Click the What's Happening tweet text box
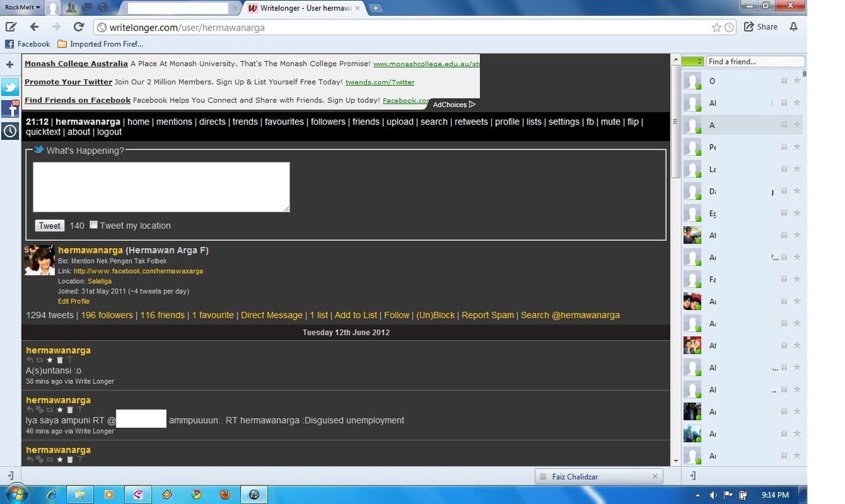Image resolution: width=845 pixels, height=504 pixels. 161,187
